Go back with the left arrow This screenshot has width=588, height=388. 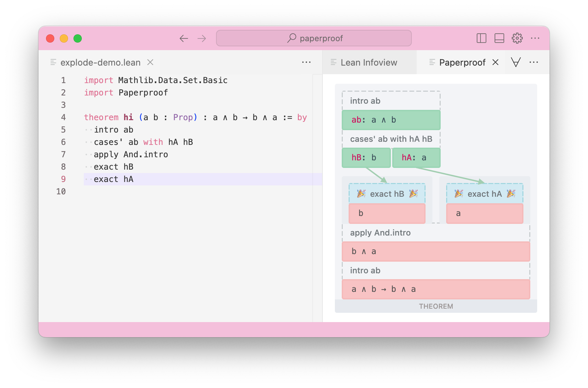click(184, 38)
